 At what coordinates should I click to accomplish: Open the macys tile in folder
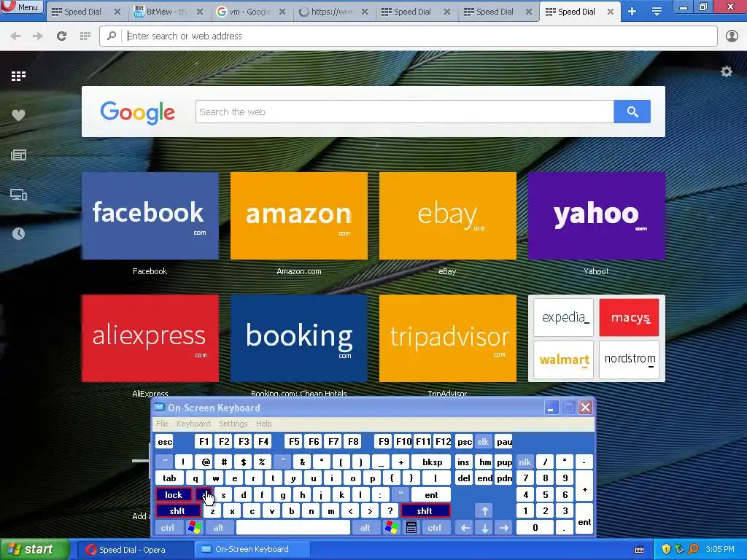pyautogui.click(x=630, y=318)
